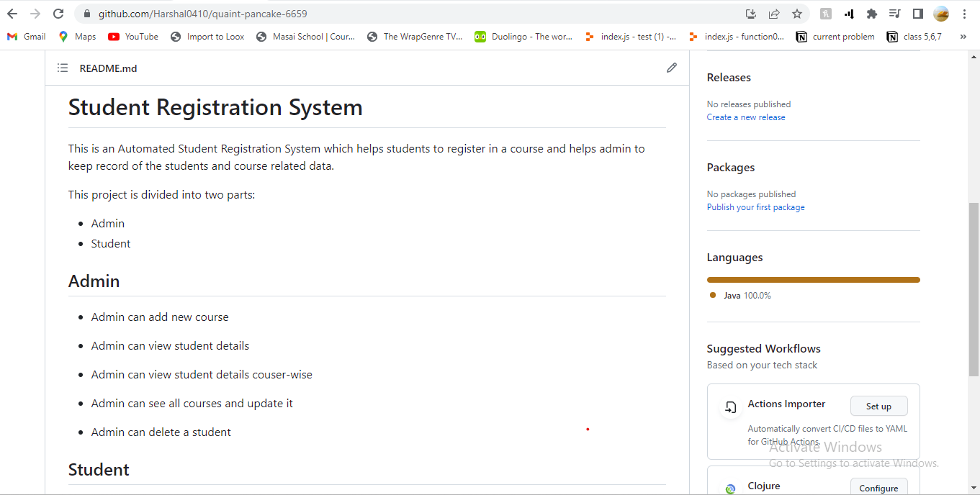Viewport: 980px width, 495px height.
Task: Open the README table of contents icon
Action: click(63, 68)
